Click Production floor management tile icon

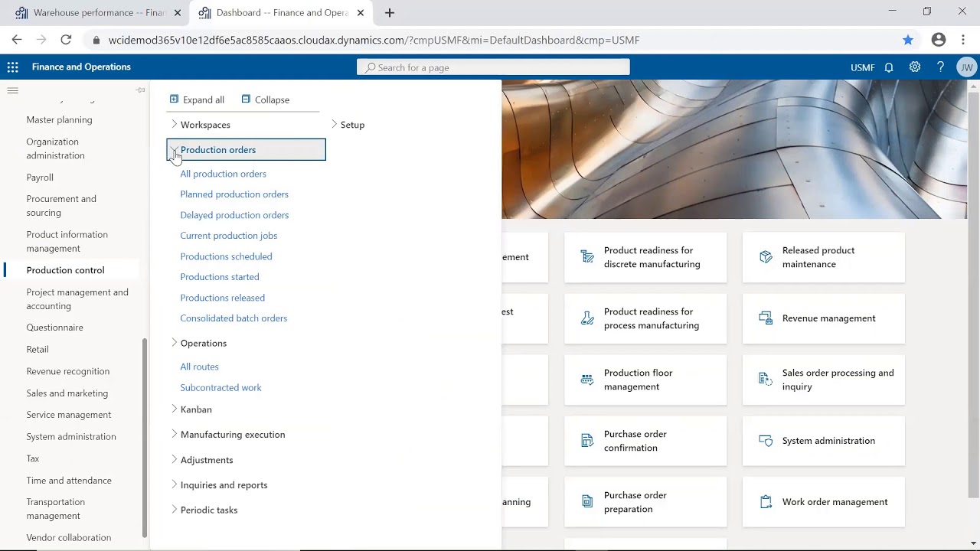[x=587, y=380]
